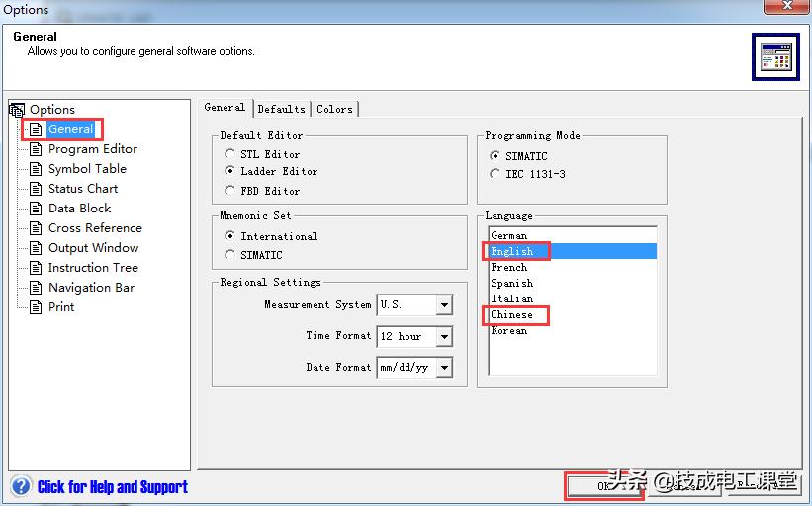Close the Options dialog window
The height and width of the screenshot is (506, 812).
[x=787, y=6]
